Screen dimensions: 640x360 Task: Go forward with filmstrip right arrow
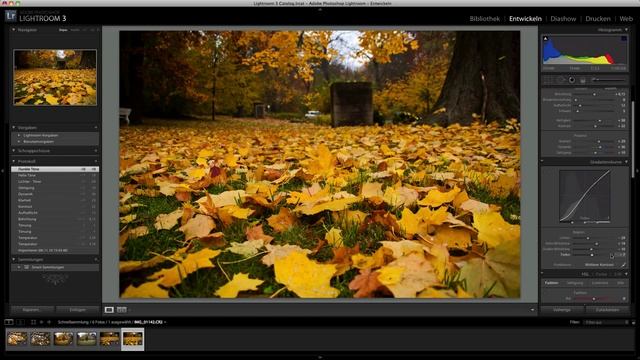(x=49, y=322)
